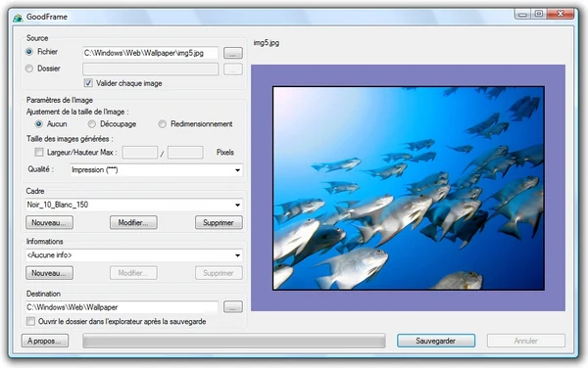Click the empty Dossier path field
This screenshot has height=368, width=588.
pyautogui.click(x=150, y=69)
